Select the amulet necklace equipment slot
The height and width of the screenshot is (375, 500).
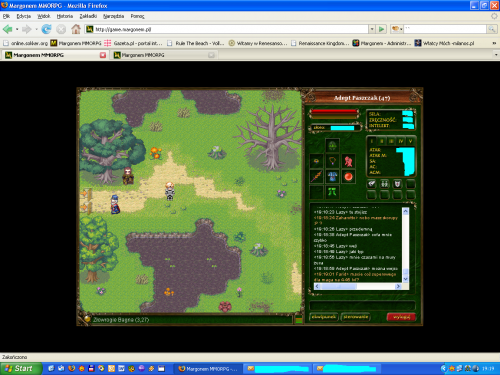(x=332, y=161)
